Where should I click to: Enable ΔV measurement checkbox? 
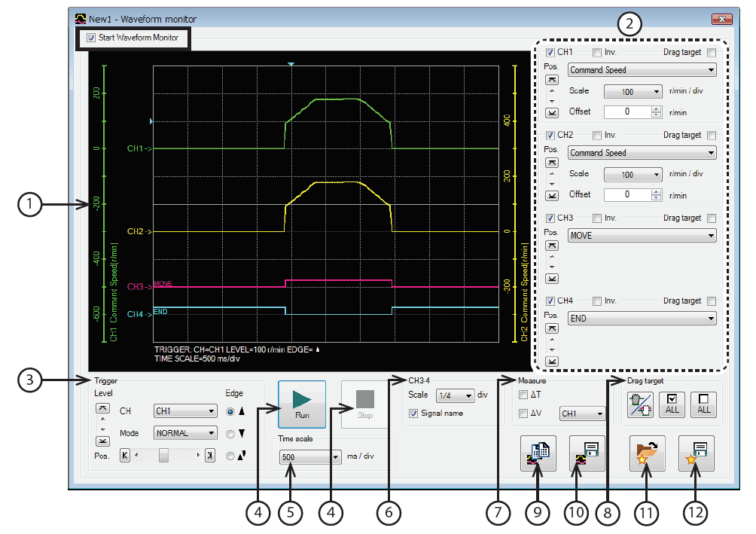click(x=523, y=413)
